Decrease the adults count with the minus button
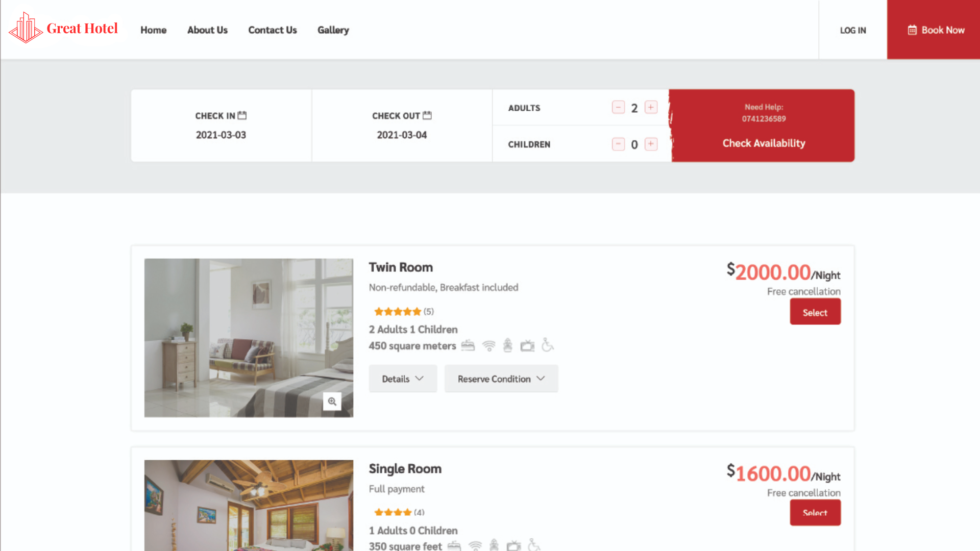The width and height of the screenshot is (980, 551). [x=618, y=107]
